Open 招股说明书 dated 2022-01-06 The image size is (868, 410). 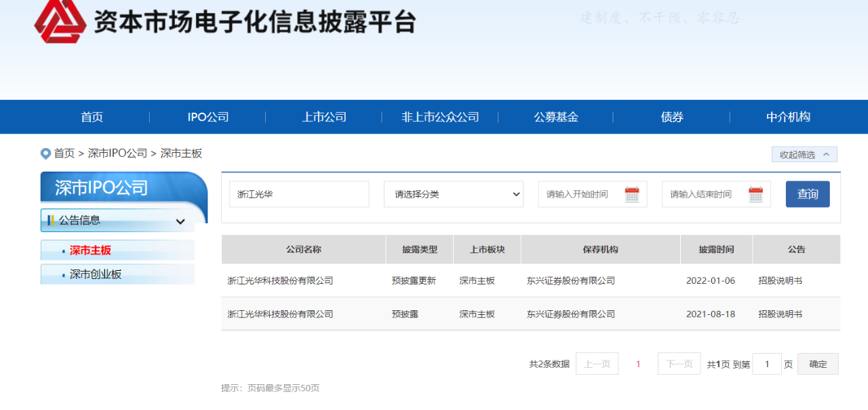[x=780, y=280]
